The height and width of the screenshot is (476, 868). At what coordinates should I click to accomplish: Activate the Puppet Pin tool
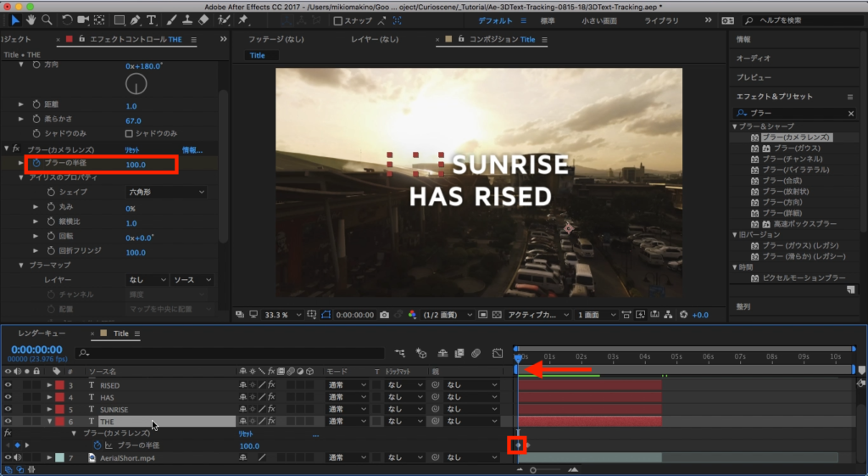[244, 20]
